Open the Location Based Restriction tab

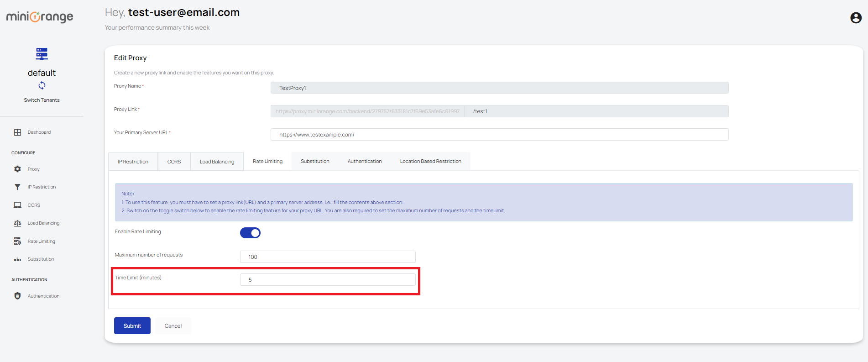coord(430,161)
